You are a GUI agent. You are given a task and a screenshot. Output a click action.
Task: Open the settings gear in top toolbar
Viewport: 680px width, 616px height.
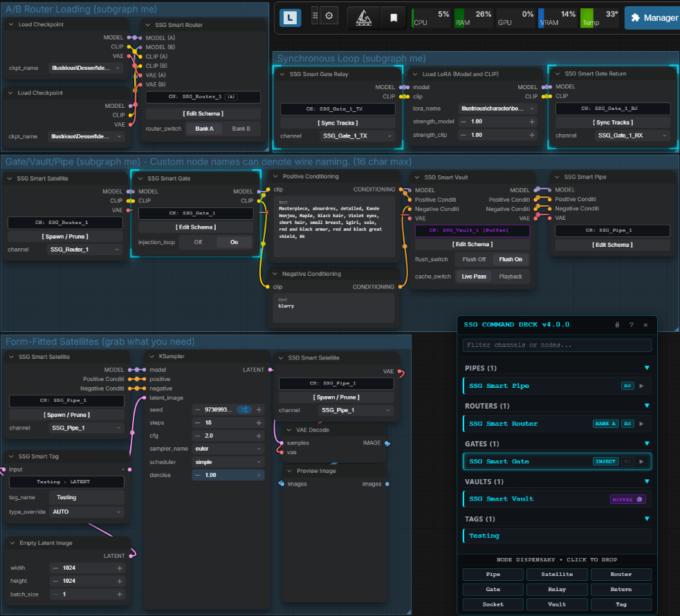[329, 16]
